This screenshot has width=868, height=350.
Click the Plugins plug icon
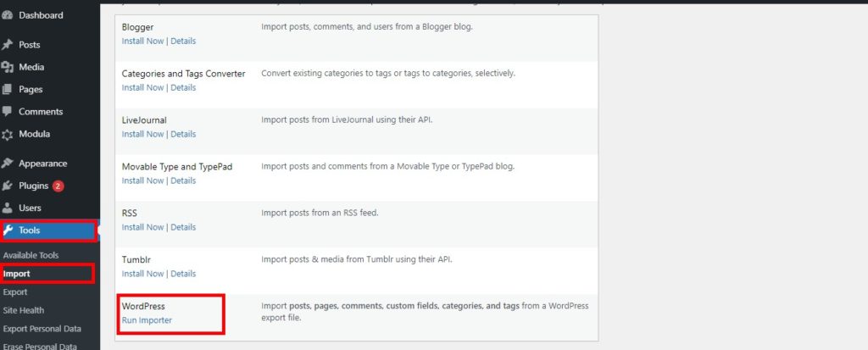pos(8,186)
